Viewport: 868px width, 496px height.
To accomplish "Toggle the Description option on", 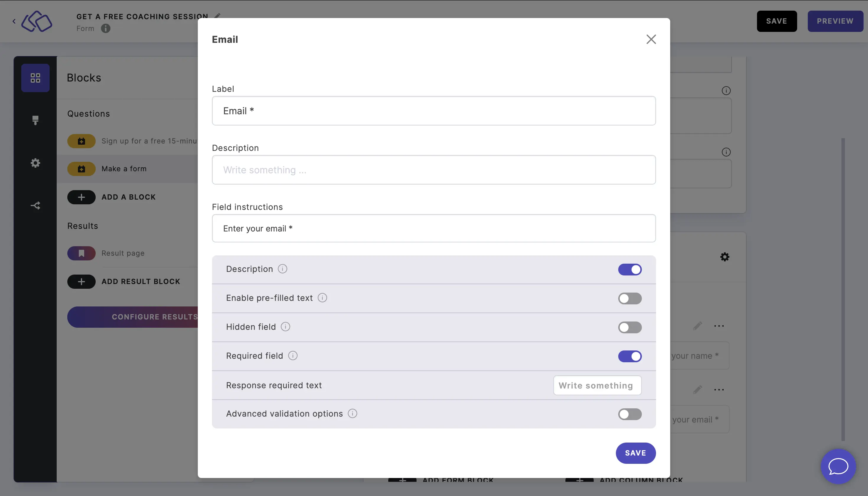I will tap(629, 270).
